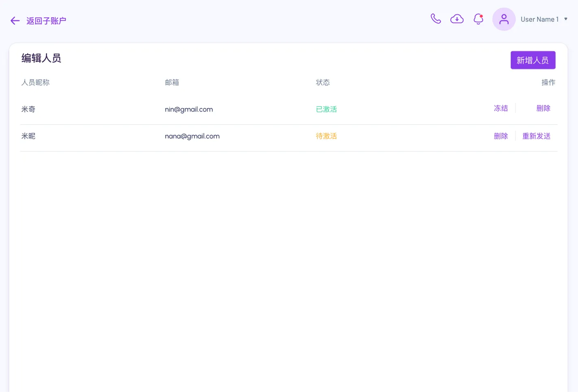Click the 人员昵称 column header
Screen dimensions: 578x392
35,82
